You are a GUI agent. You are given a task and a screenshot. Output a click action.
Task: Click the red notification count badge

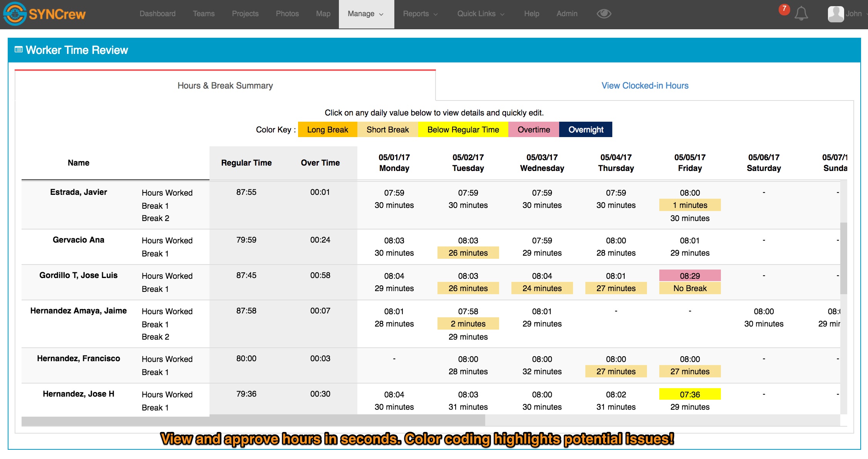click(x=784, y=9)
